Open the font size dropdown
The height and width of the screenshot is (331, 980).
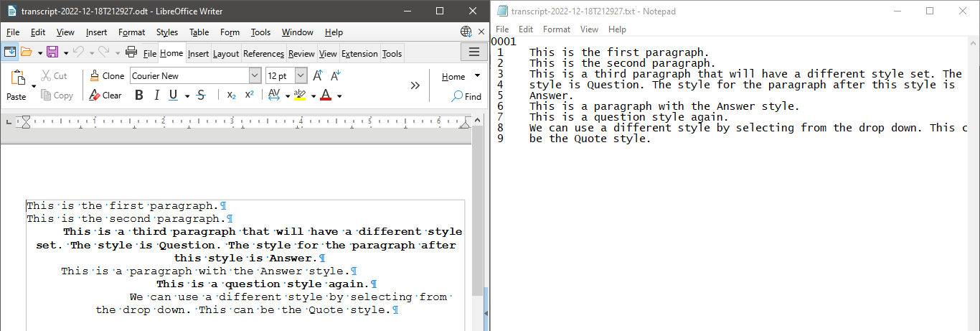[x=301, y=75]
